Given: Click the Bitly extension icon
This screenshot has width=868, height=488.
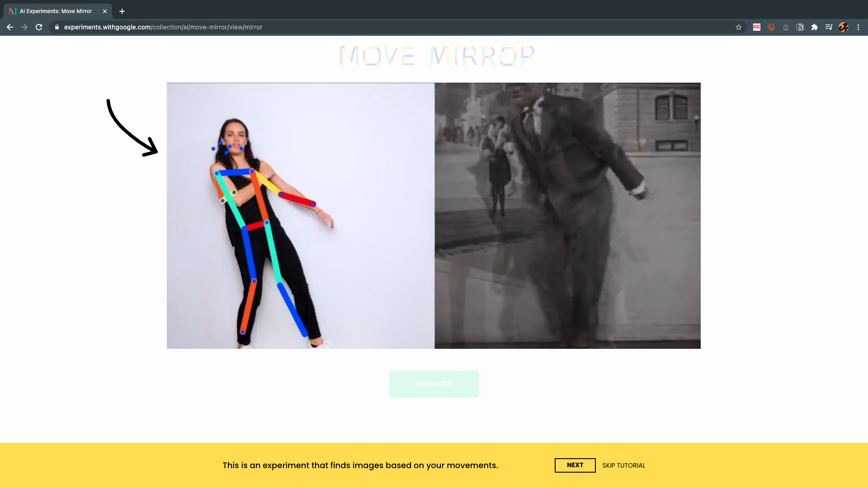Looking at the screenshot, I should (x=771, y=27).
